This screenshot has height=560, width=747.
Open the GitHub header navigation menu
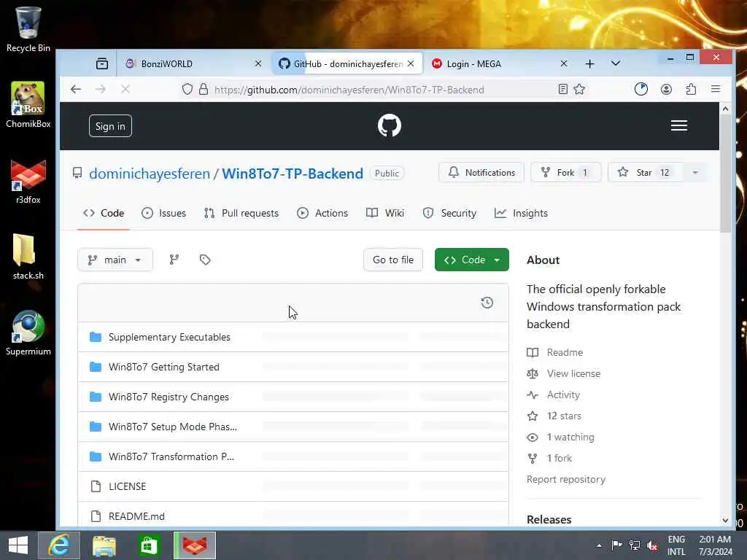point(679,125)
